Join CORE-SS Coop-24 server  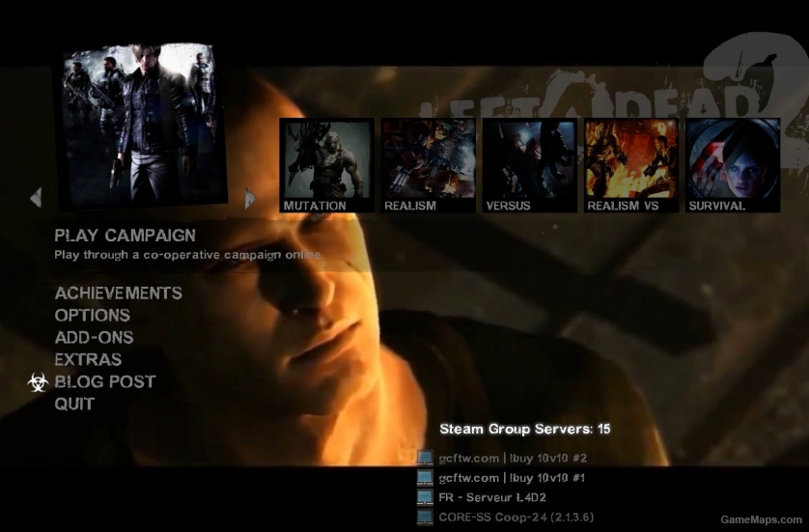[516, 518]
